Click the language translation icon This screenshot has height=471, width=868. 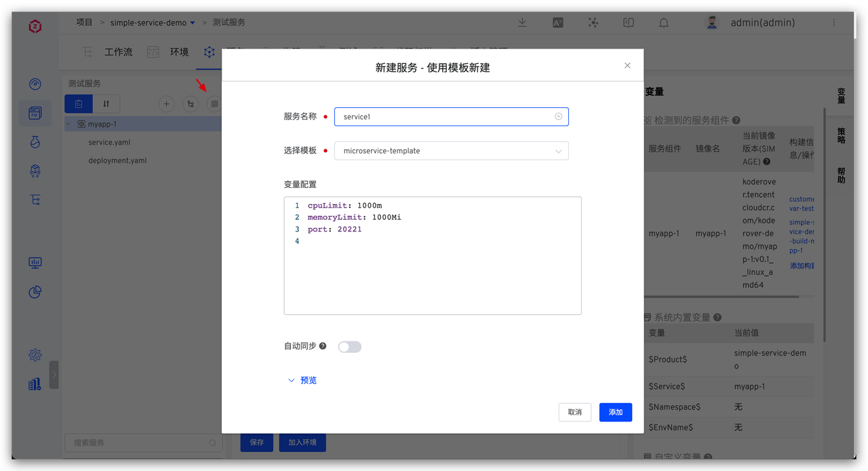pyautogui.click(x=557, y=22)
